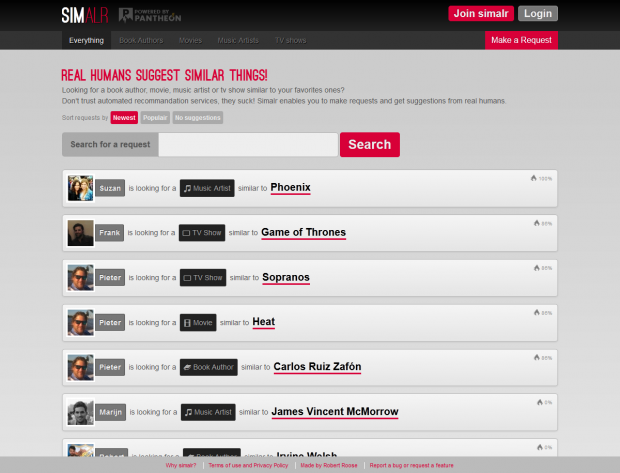Go to the TV shows tab
The height and width of the screenshot is (473, 620).
291,40
